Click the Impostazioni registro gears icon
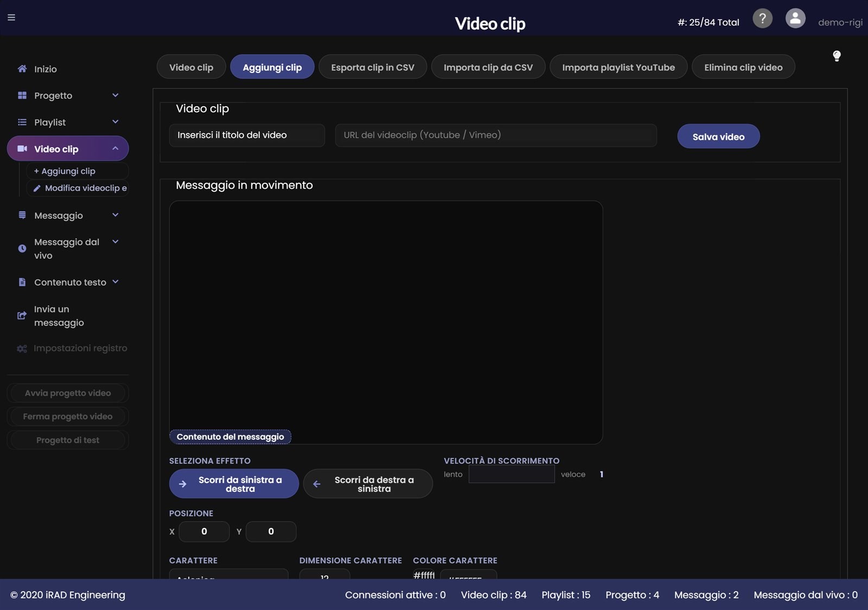 [22, 349]
